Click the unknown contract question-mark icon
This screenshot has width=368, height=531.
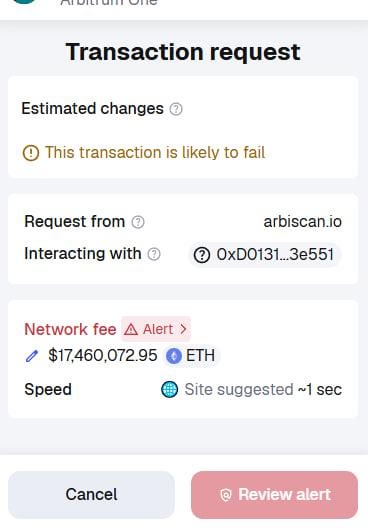[x=202, y=255]
